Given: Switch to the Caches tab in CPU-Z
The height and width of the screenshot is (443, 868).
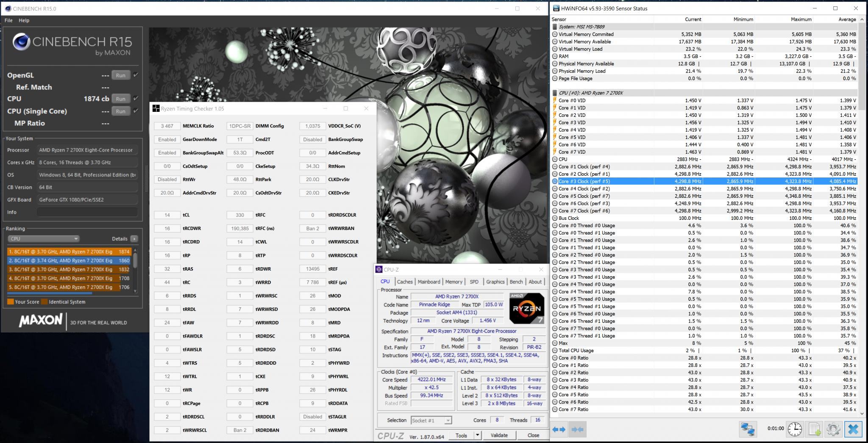Looking at the screenshot, I should tap(404, 282).
